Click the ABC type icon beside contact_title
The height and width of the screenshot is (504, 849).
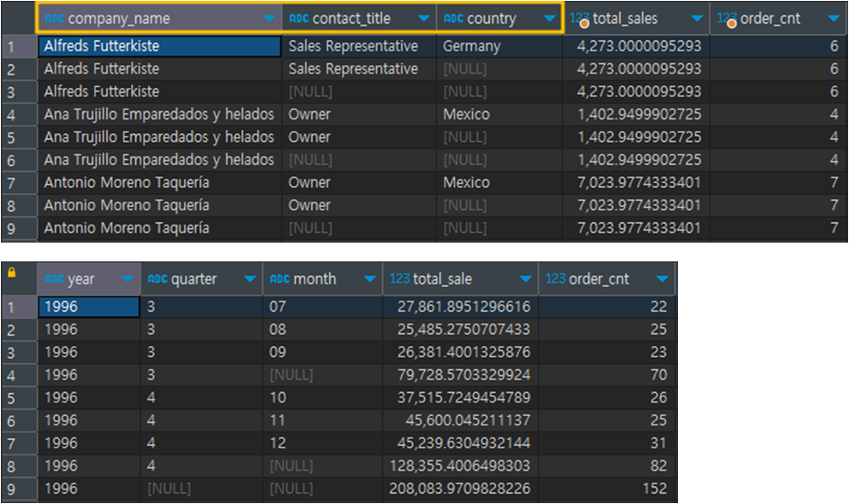(x=299, y=19)
